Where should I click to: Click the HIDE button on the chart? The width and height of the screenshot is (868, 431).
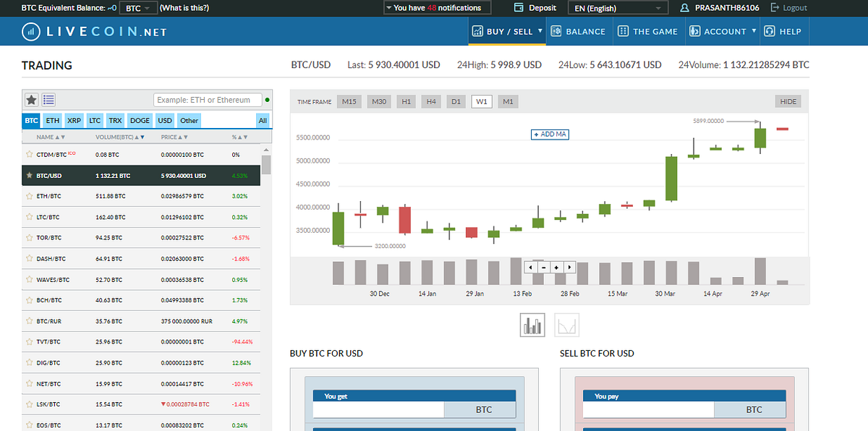coord(787,101)
